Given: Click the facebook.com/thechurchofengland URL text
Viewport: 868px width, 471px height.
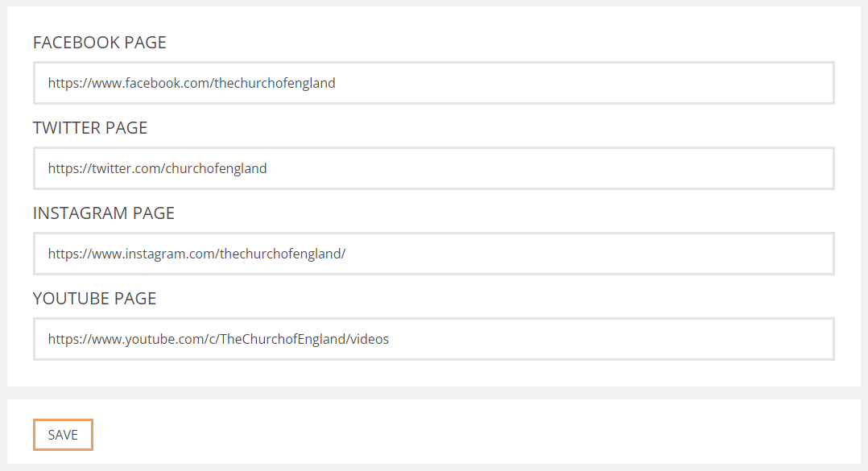Looking at the screenshot, I should click(x=192, y=83).
